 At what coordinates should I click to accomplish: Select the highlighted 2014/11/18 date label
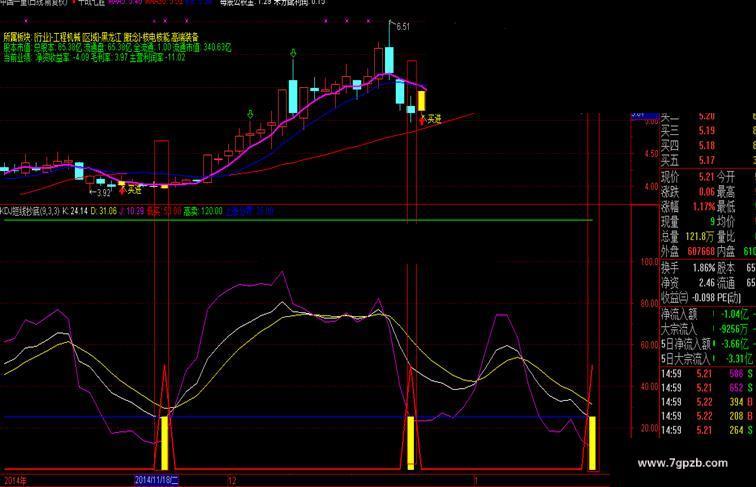(157, 480)
